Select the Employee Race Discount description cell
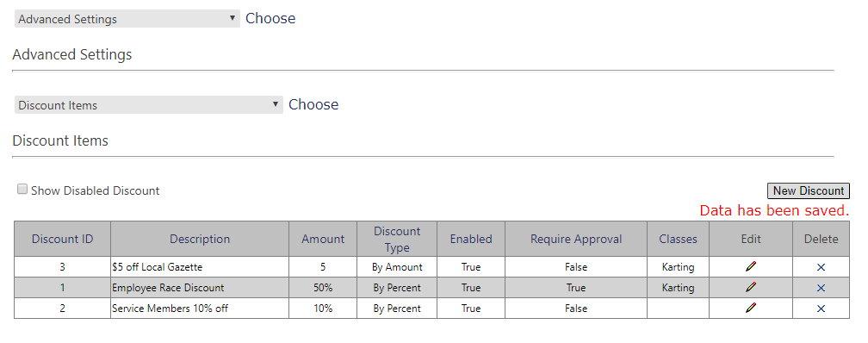868x343 pixels. point(200,288)
